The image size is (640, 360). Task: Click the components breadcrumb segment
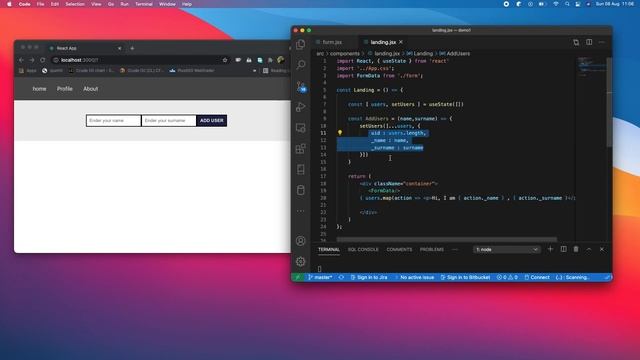click(345, 53)
